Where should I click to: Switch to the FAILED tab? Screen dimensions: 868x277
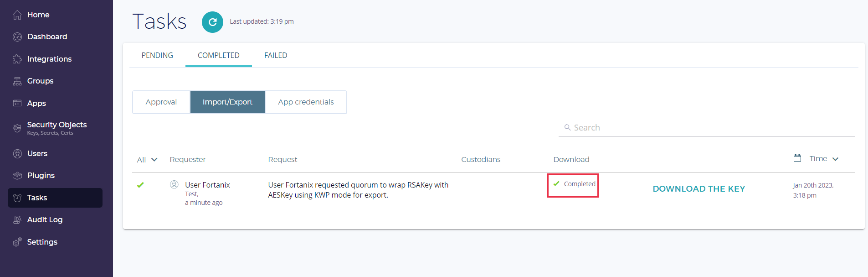[276, 55]
